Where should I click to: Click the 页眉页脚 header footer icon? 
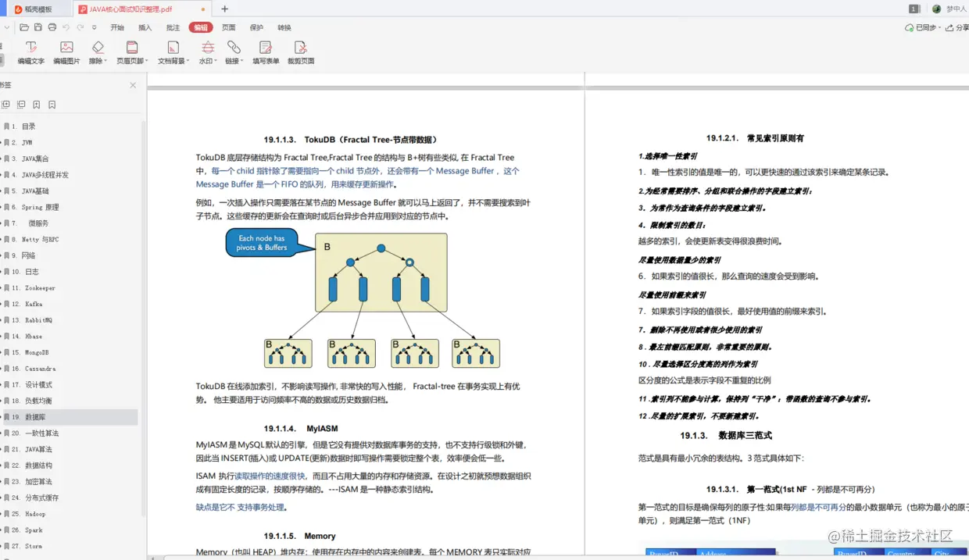pos(132,48)
